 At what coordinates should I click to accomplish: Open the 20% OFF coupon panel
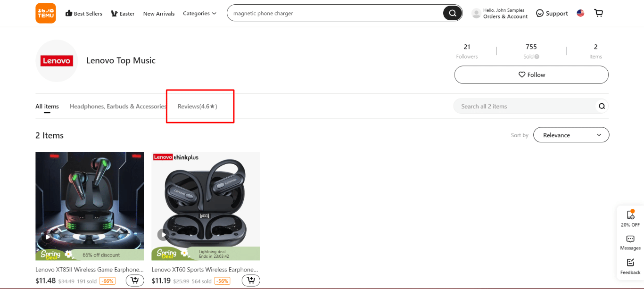coord(630,218)
